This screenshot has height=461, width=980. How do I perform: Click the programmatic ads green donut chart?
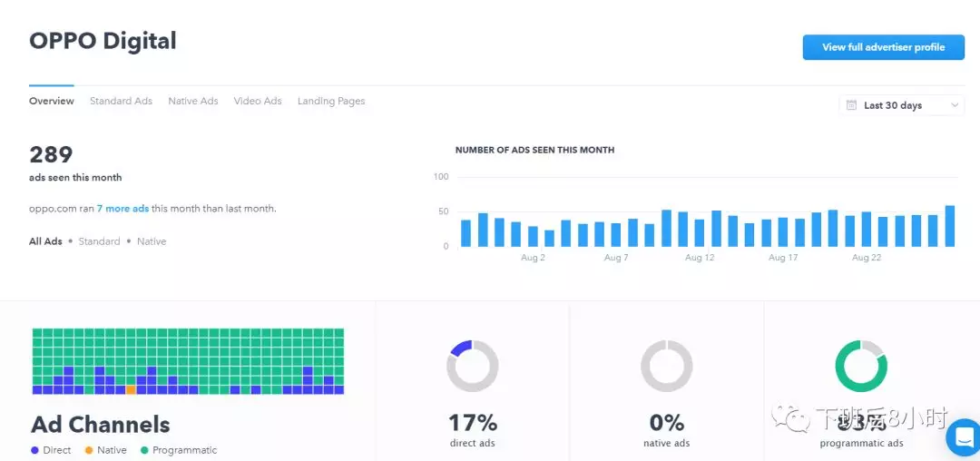(860, 367)
